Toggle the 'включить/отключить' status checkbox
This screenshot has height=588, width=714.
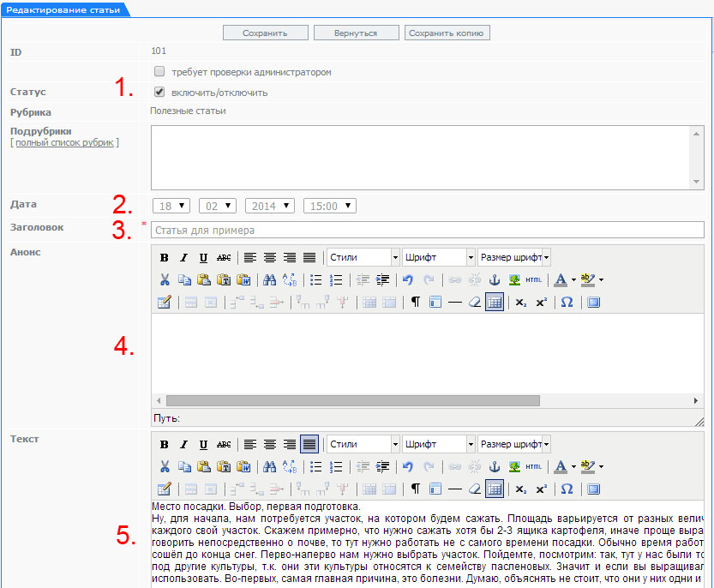(x=159, y=93)
